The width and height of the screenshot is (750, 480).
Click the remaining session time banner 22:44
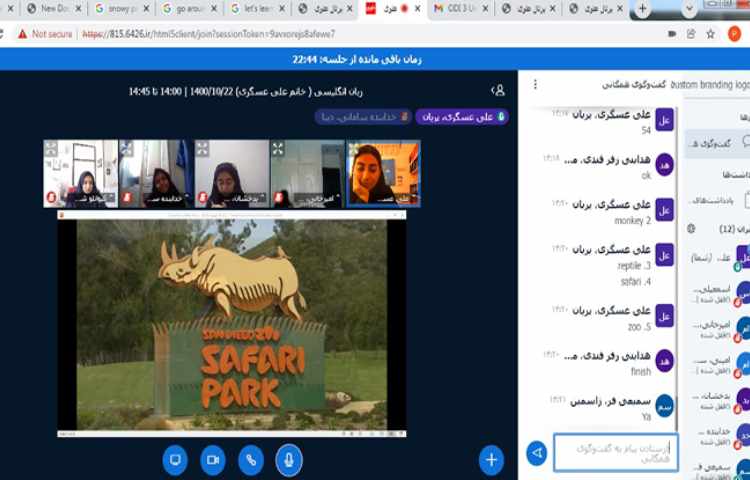tap(357, 59)
